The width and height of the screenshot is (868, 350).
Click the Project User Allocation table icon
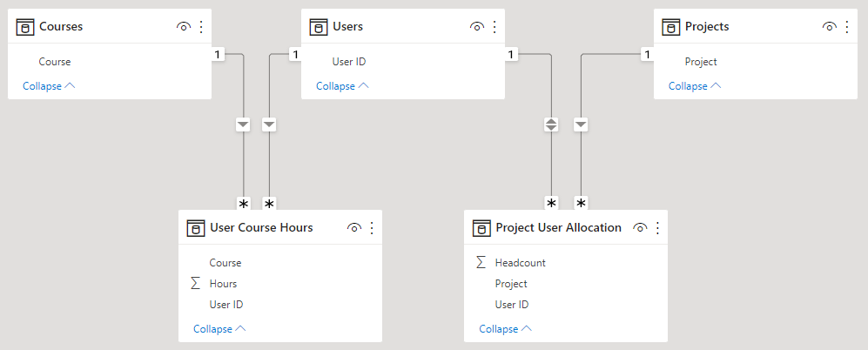click(481, 227)
